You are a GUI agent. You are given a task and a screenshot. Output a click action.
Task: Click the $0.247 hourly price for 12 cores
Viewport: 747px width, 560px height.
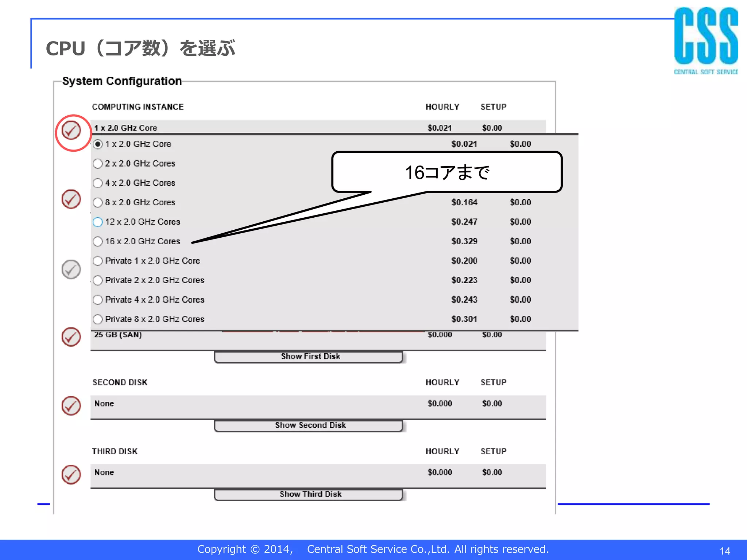[464, 222]
